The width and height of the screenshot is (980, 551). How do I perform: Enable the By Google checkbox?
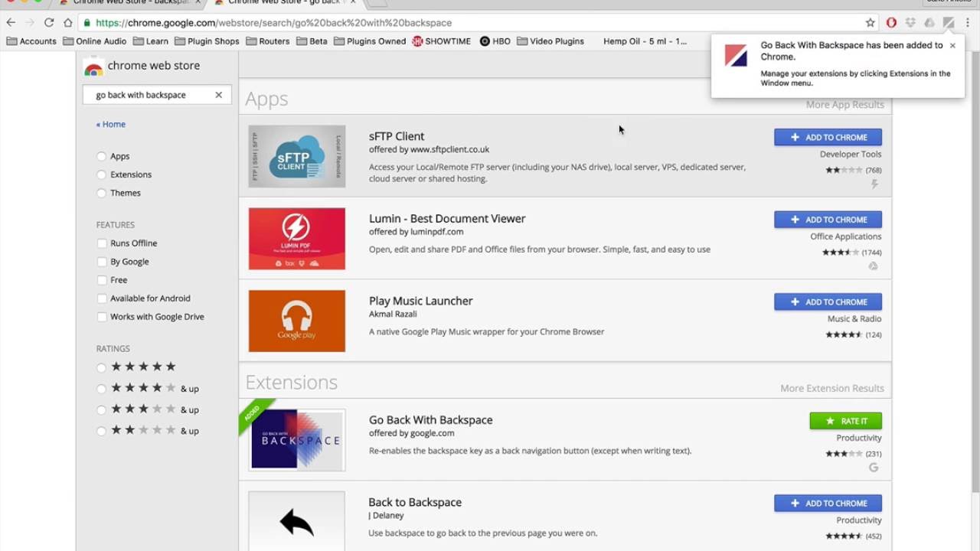tap(102, 262)
